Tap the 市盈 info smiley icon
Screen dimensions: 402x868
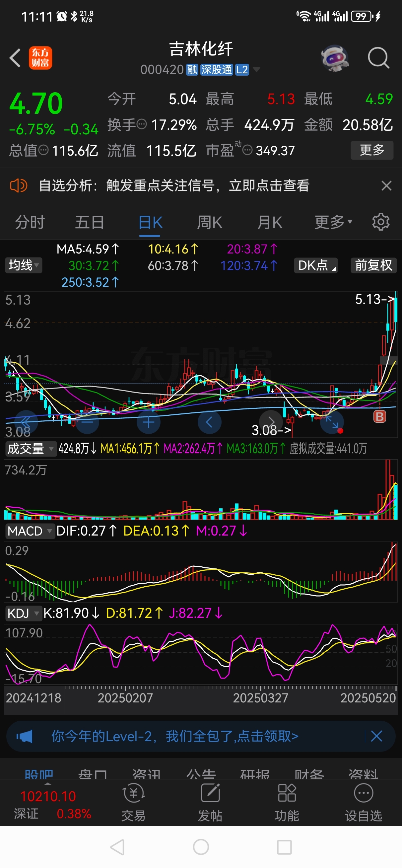pos(247,150)
